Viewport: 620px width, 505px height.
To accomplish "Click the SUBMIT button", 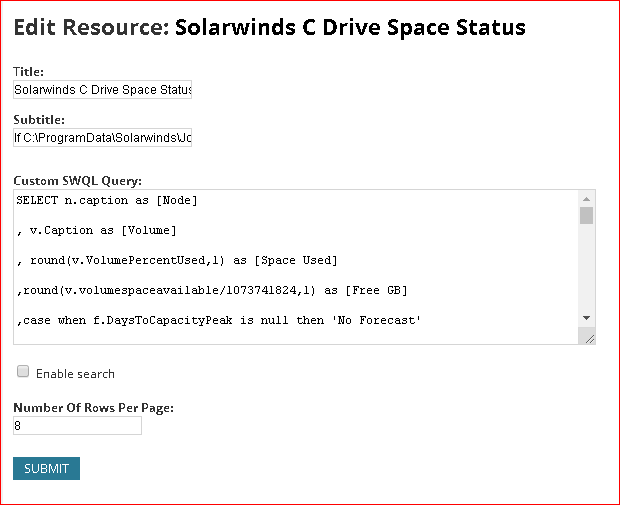I will point(46,469).
